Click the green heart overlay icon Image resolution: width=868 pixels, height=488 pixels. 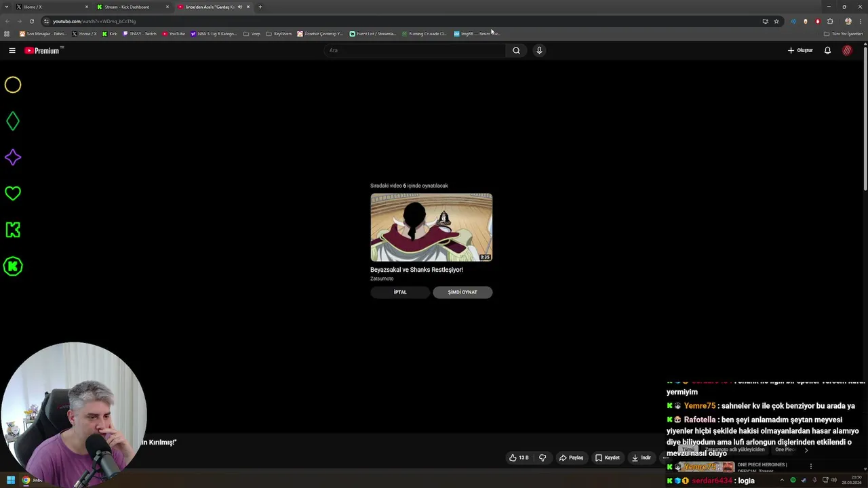[13, 193]
